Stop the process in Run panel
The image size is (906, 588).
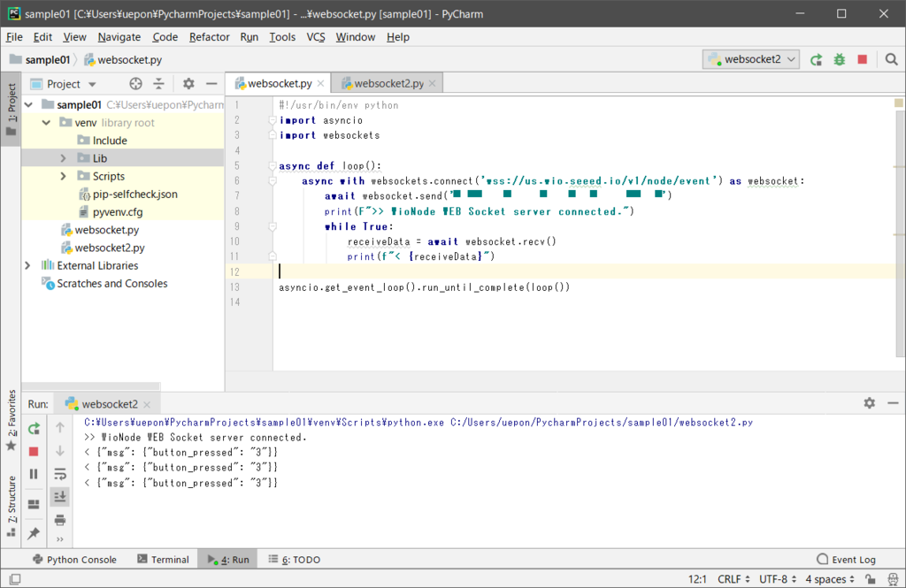tap(34, 451)
